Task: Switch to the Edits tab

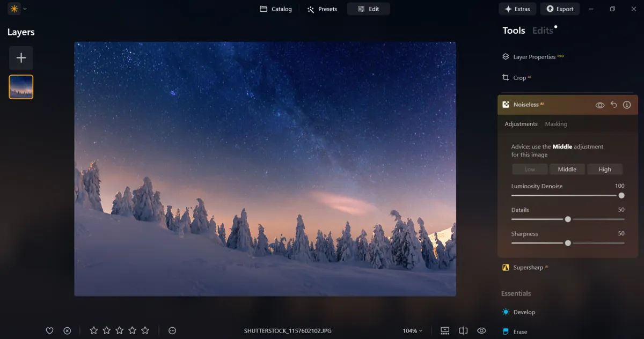Action: [x=541, y=31]
